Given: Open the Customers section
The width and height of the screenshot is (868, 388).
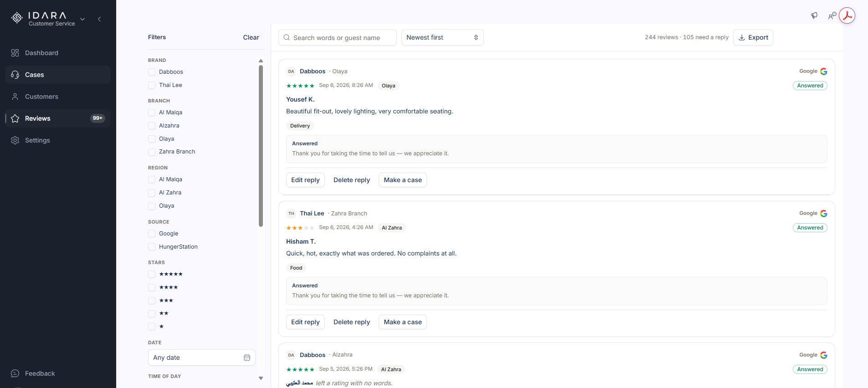Looking at the screenshot, I should [58, 97].
